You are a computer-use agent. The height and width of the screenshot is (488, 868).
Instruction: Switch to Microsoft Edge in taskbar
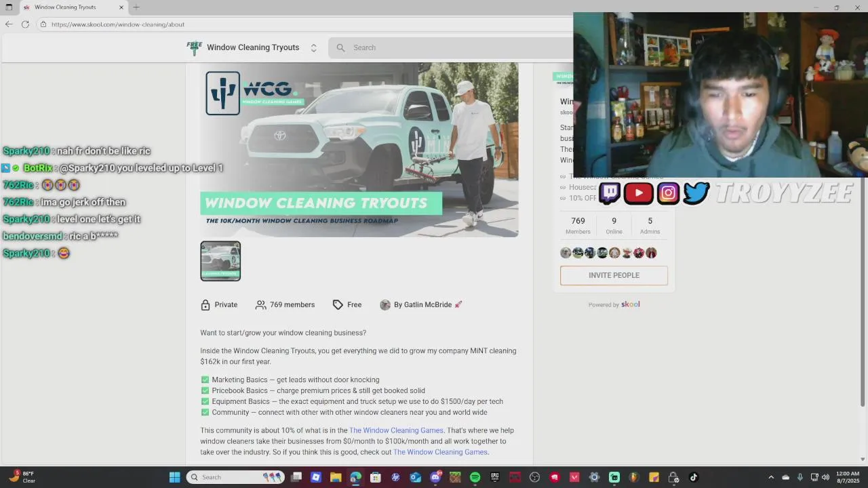[355, 477]
